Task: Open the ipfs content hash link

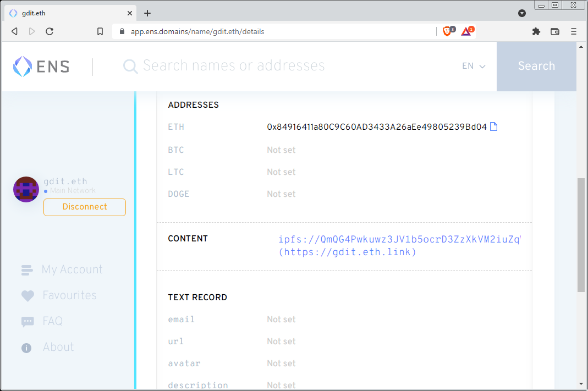Action: pyautogui.click(x=400, y=239)
